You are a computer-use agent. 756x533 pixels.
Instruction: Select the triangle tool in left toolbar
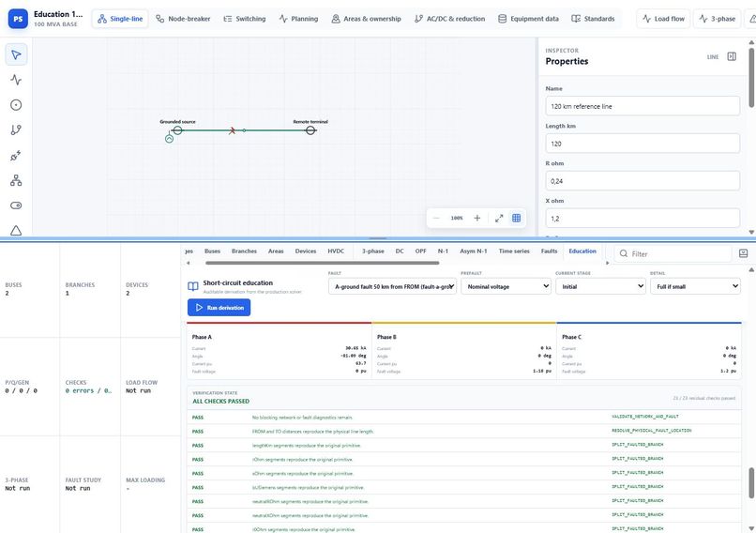pyautogui.click(x=16, y=230)
